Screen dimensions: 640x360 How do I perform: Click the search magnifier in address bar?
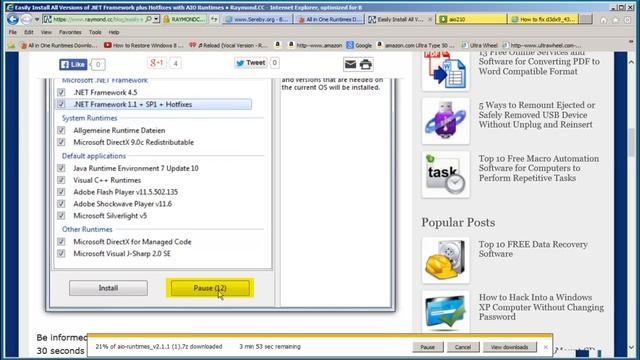coord(149,19)
